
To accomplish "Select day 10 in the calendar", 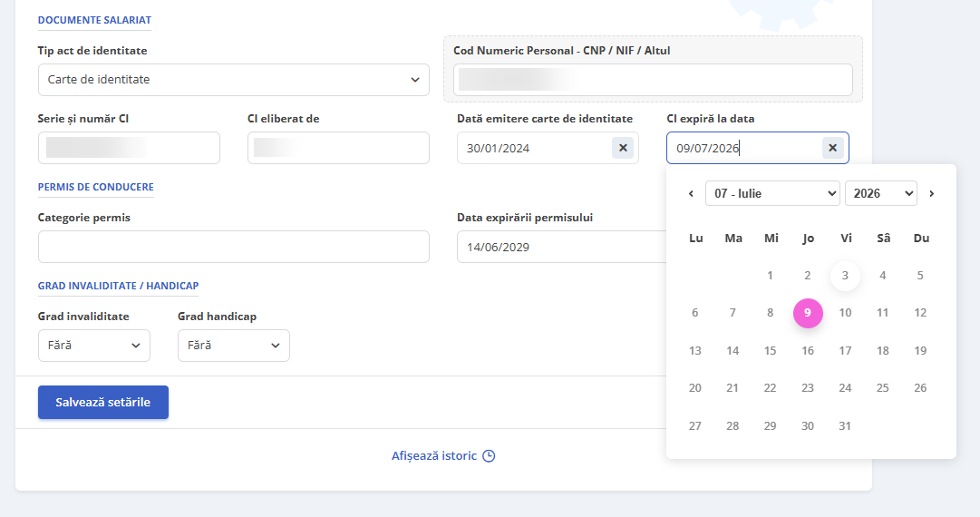I will [x=845, y=313].
